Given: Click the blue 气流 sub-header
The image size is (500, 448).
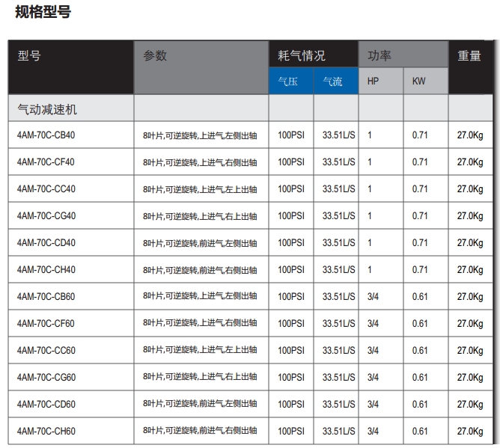Looking at the screenshot, I should [333, 82].
